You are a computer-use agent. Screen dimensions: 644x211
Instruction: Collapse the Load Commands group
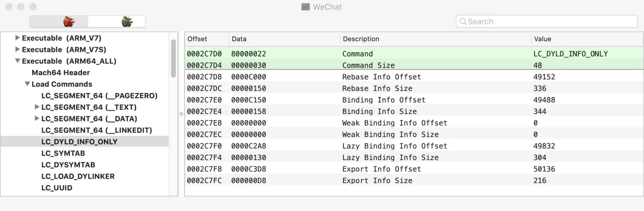tap(27, 84)
